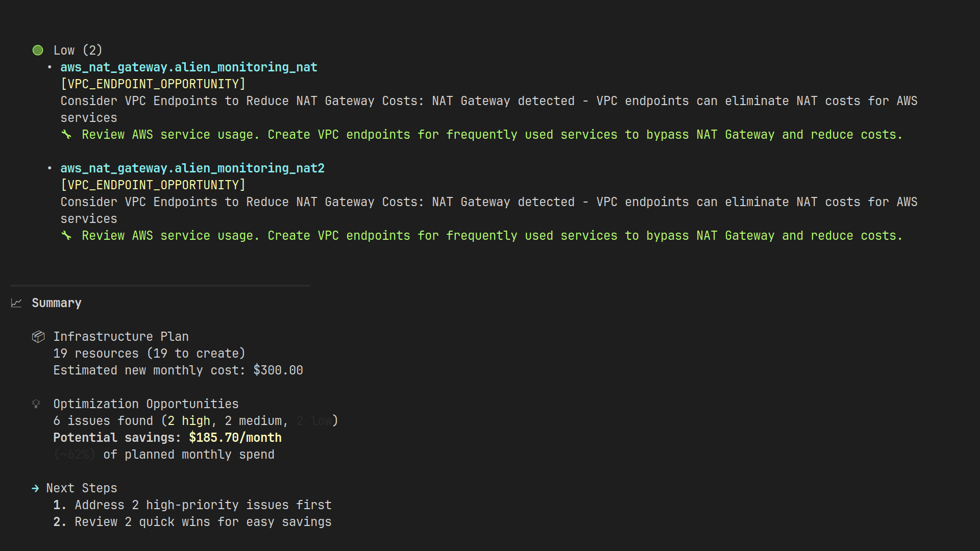The image size is (980, 551).
Task: Click the wrench icon under alien_monitoring_nat2
Action: click(x=67, y=236)
